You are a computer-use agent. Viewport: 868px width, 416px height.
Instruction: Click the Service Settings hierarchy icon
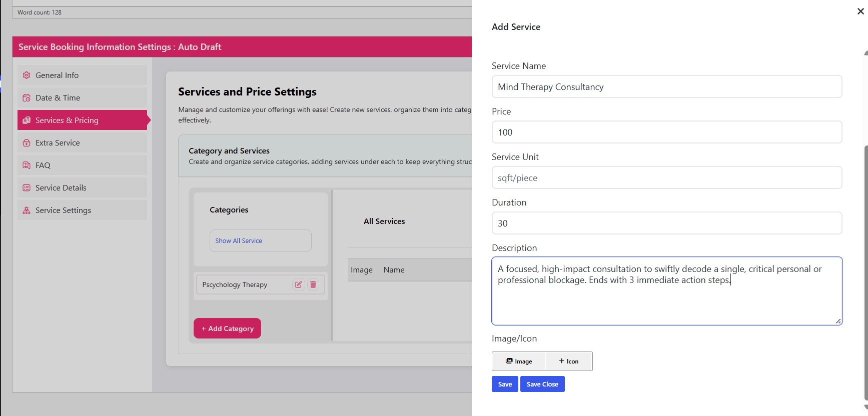27,210
